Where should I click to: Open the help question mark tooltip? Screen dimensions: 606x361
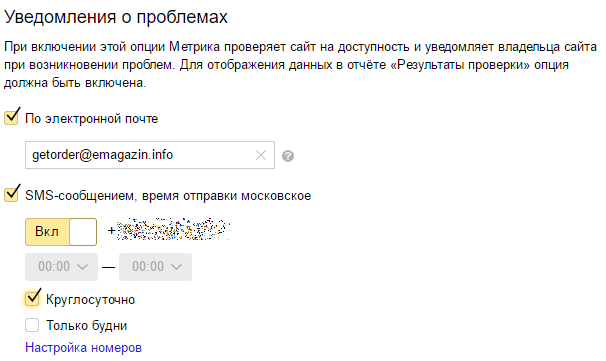pos(288,156)
